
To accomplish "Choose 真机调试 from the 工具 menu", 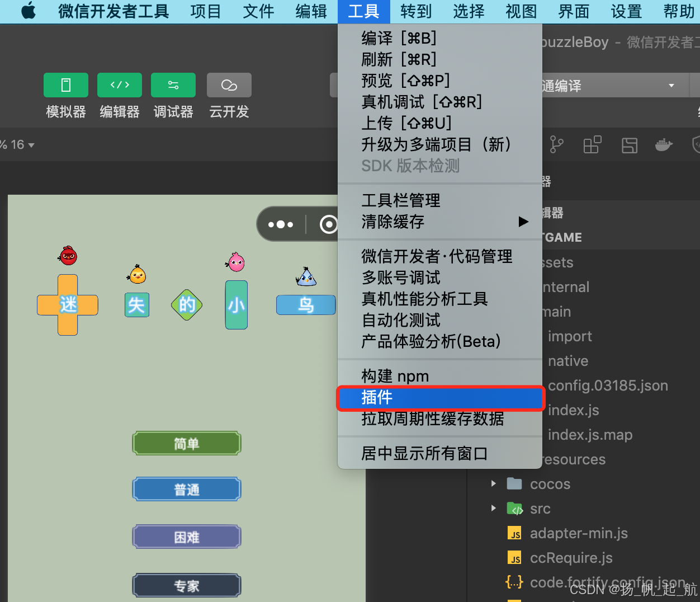I will 440,102.
